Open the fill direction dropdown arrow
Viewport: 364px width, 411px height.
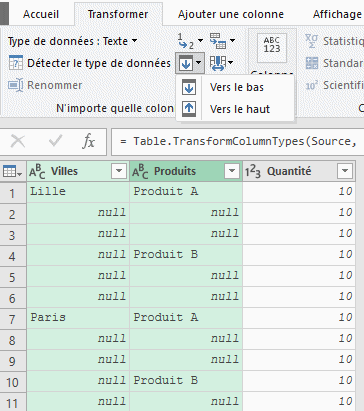pos(199,63)
